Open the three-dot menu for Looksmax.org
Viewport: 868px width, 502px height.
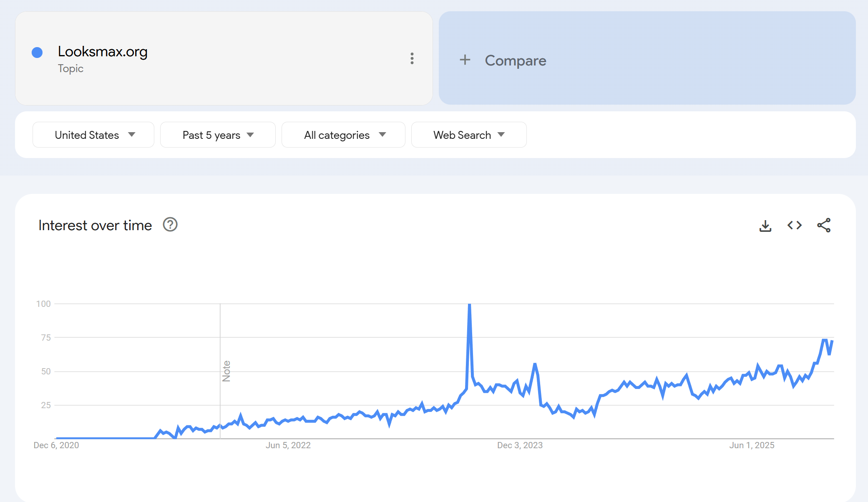coord(412,58)
